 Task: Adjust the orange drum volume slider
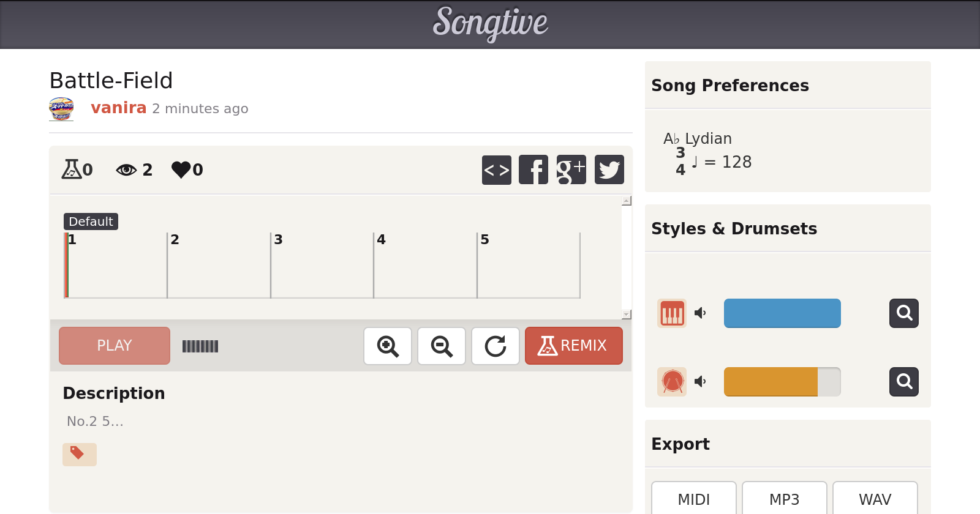(x=782, y=382)
